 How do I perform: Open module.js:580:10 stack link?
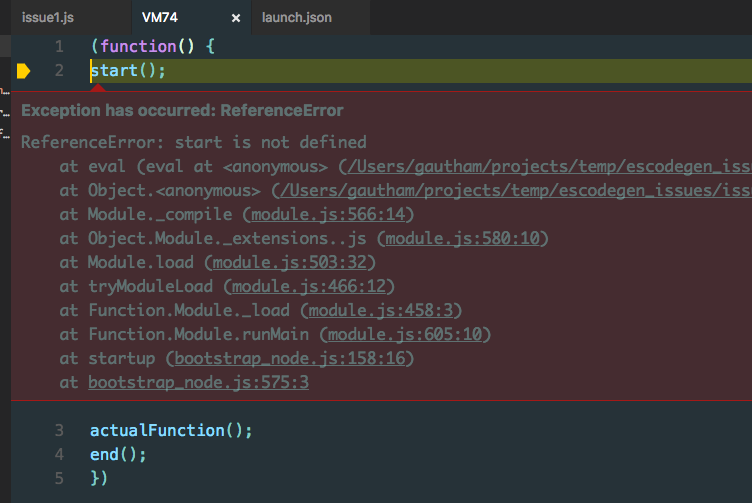click(x=463, y=238)
